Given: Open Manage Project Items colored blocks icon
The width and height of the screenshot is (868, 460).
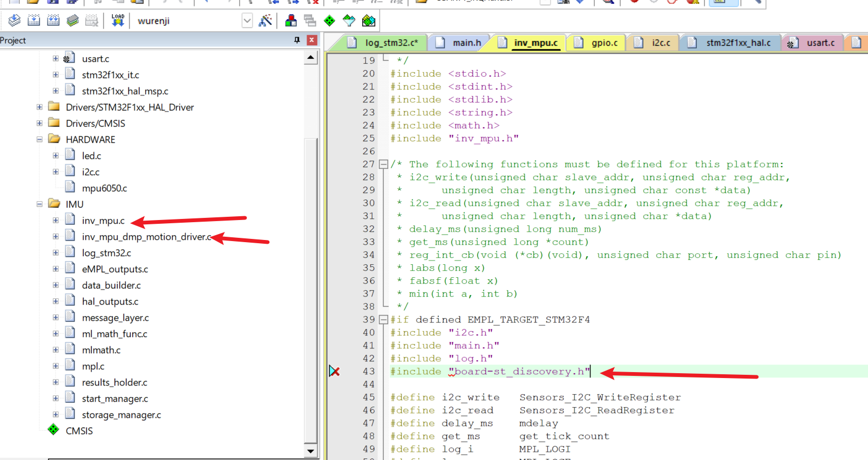Looking at the screenshot, I should [290, 20].
